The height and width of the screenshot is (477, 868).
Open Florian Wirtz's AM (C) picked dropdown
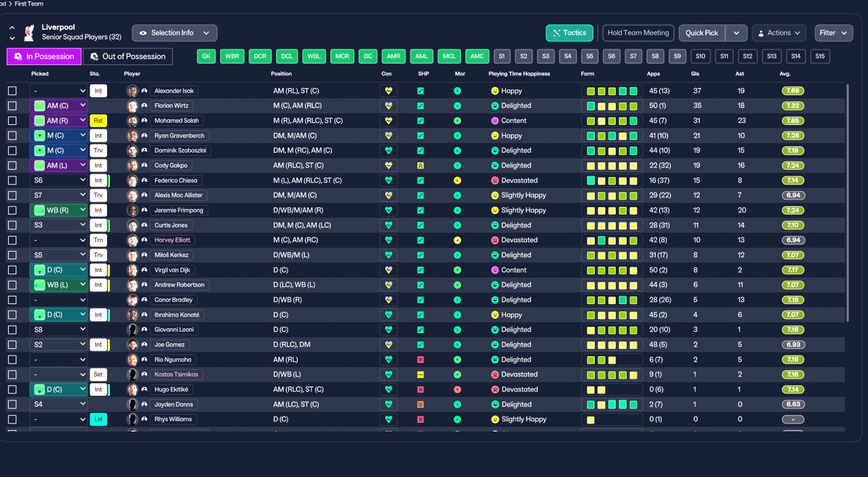click(59, 106)
